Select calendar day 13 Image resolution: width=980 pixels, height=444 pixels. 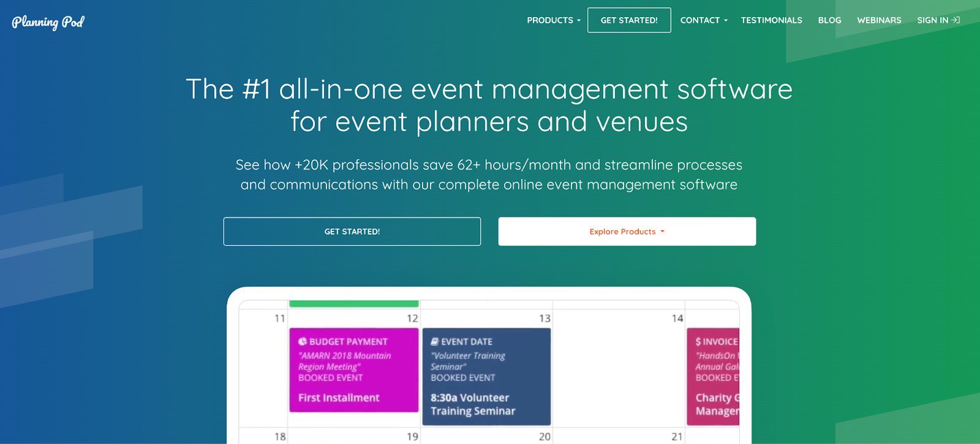(x=545, y=318)
